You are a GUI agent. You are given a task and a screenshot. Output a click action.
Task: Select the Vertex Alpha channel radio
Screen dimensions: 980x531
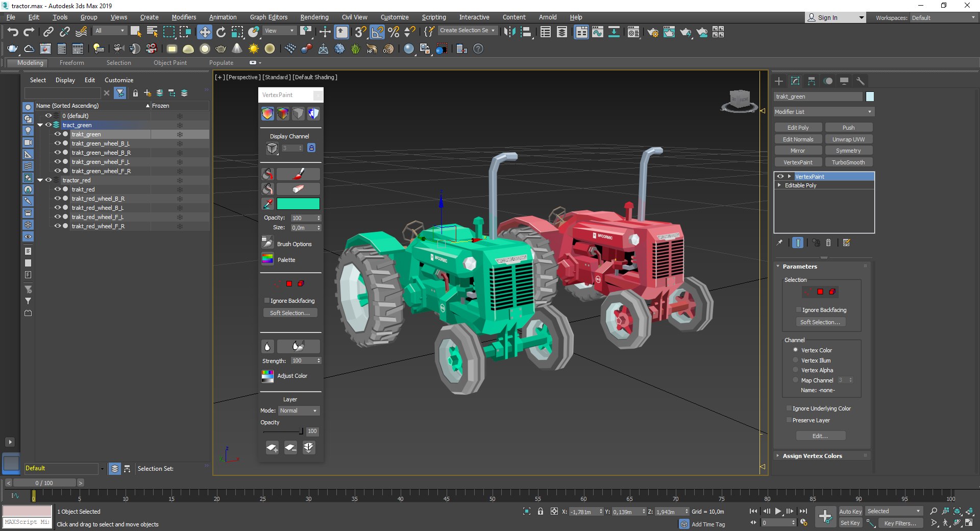coord(795,370)
